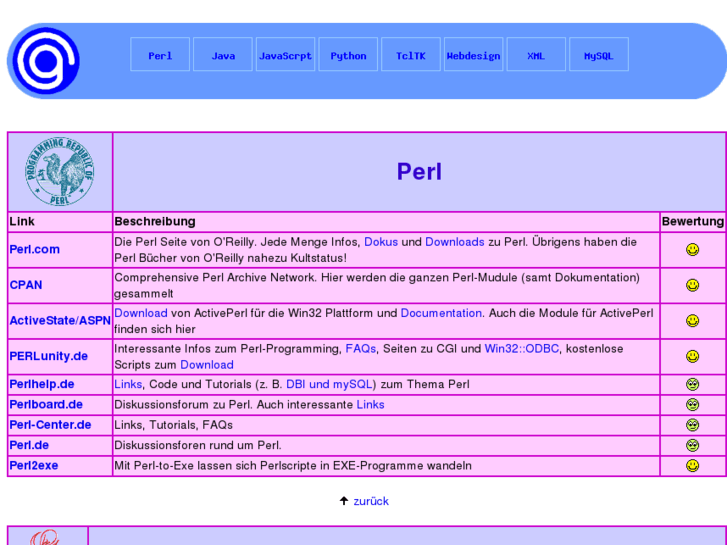727x545 pixels.
Task: Click text 'Diskussionsforen rund um Perl.'
Action: tap(198, 446)
